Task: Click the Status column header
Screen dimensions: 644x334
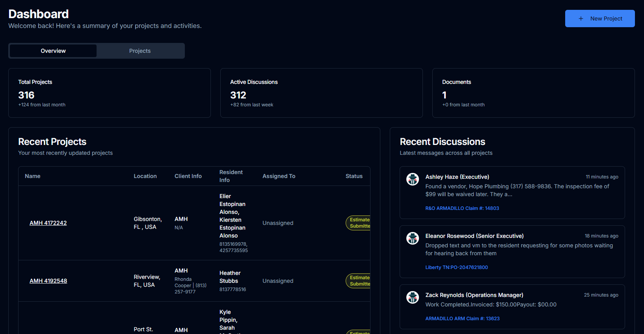Action: [x=354, y=176]
